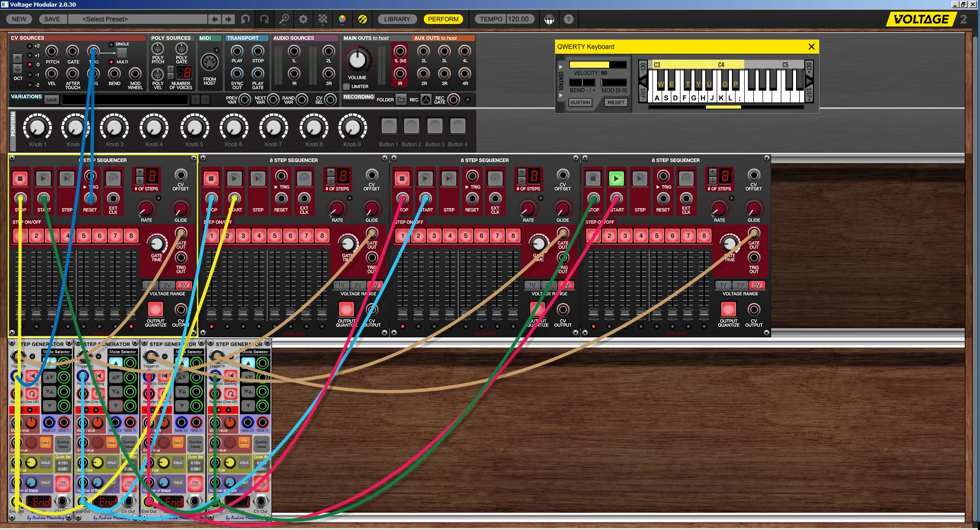Click the stop button on the third sequencer

pos(402,178)
